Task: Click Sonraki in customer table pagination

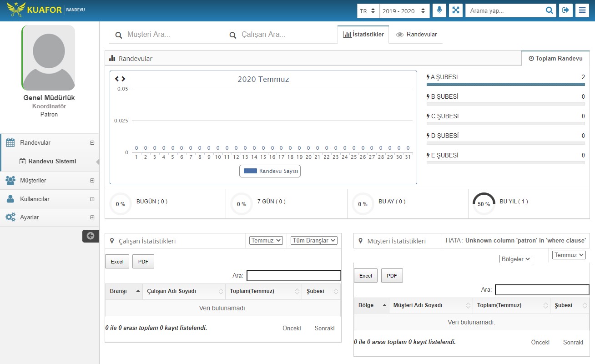Action: tap(573, 342)
